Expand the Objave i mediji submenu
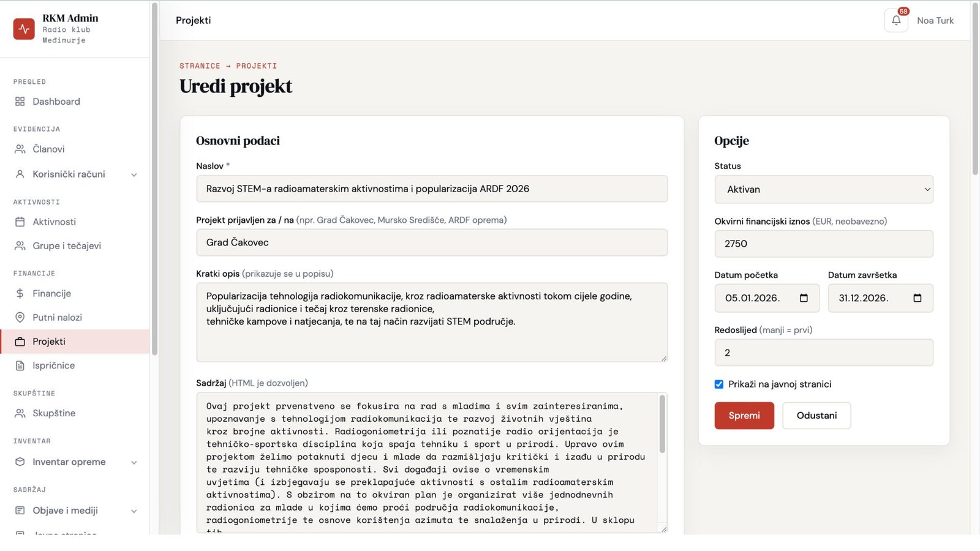The height and width of the screenshot is (551, 980). click(x=134, y=511)
